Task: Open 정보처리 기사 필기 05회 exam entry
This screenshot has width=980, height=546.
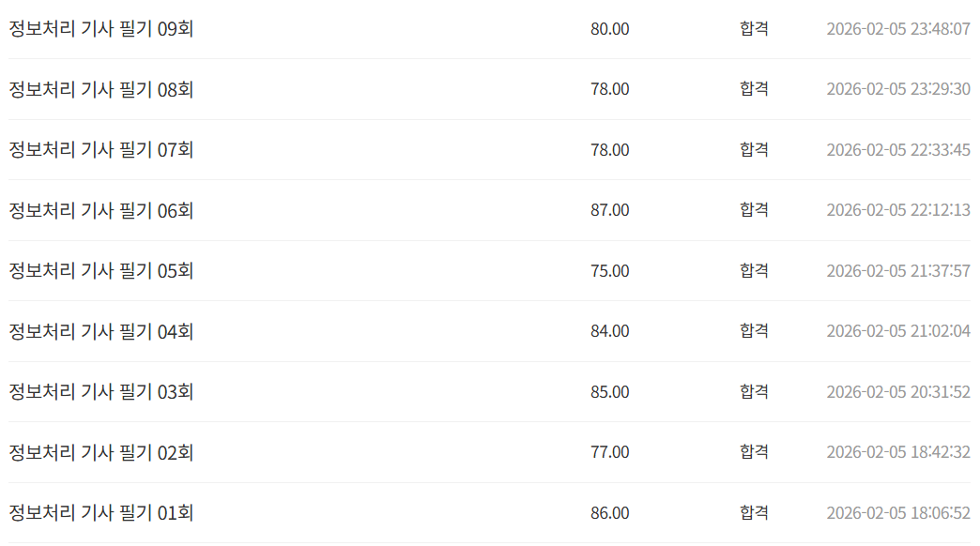Action: pyautogui.click(x=100, y=270)
